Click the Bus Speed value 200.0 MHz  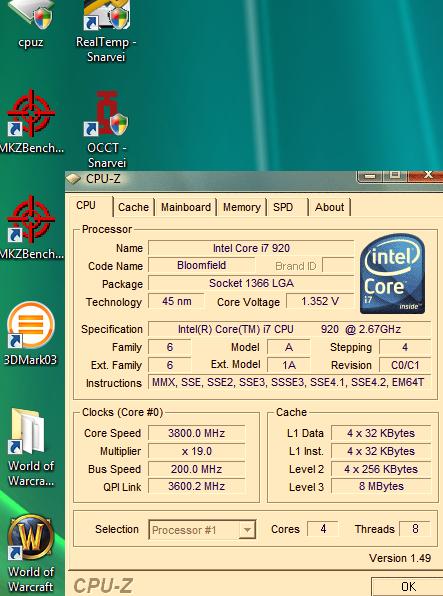pyautogui.click(x=197, y=469)
